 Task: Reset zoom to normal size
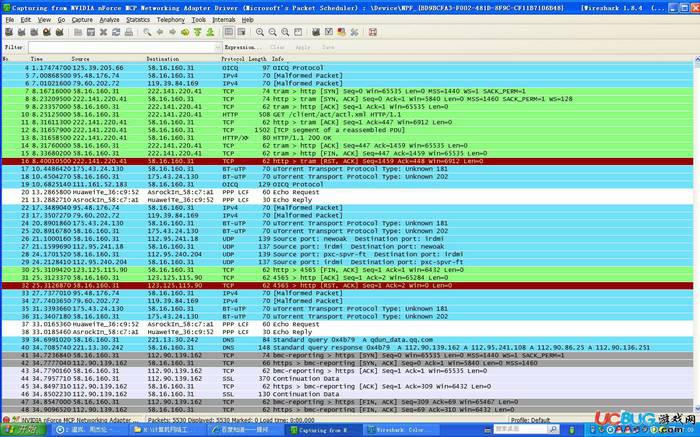click(x=285, y=32)
